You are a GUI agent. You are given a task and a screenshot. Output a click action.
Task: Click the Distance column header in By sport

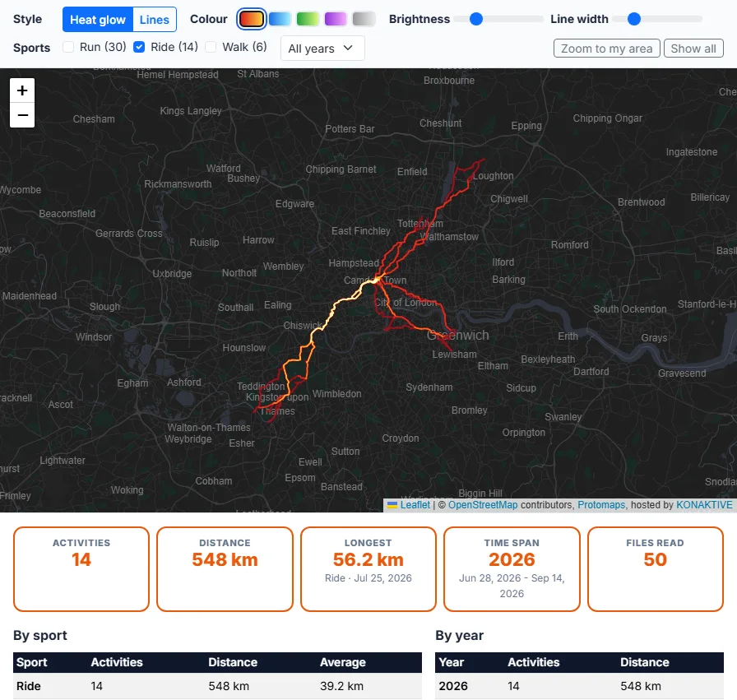click(x=233, y=662)
